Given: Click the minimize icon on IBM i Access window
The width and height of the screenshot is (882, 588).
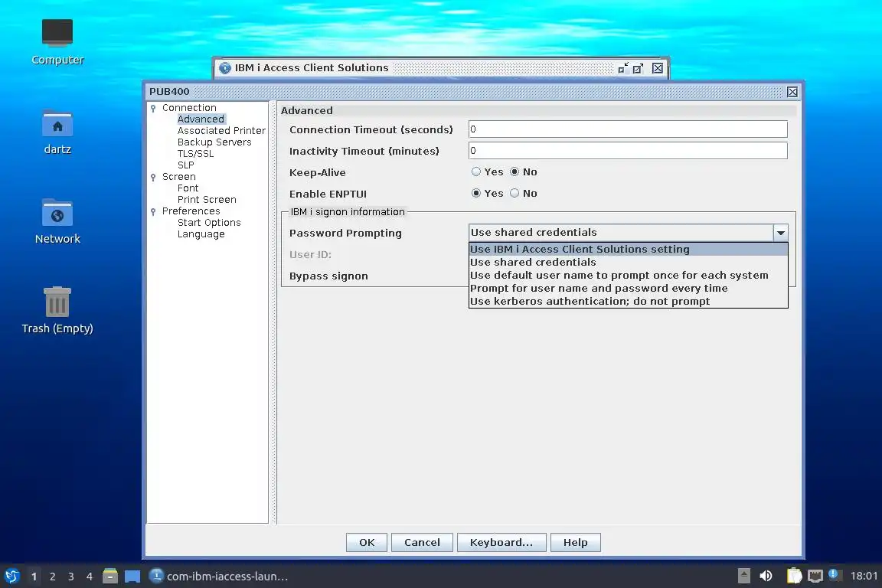Looking at the screenshot, I should [x=623, y=68].
